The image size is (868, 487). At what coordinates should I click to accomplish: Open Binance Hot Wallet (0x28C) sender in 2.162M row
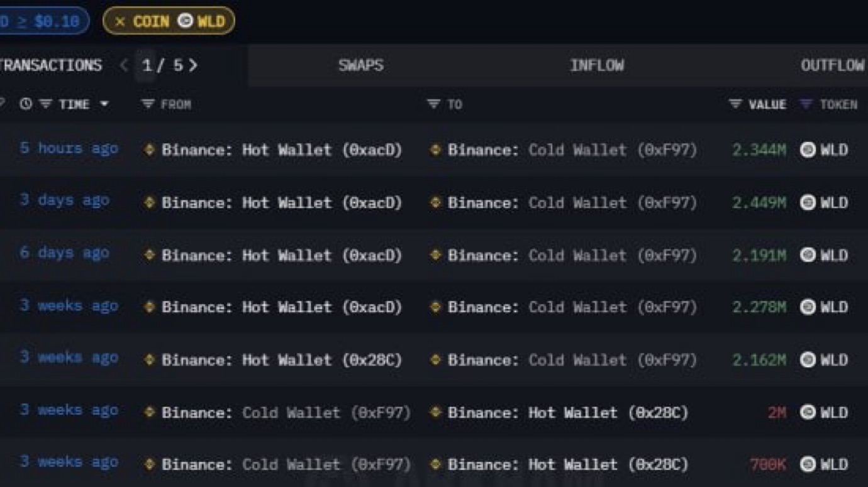281,359
